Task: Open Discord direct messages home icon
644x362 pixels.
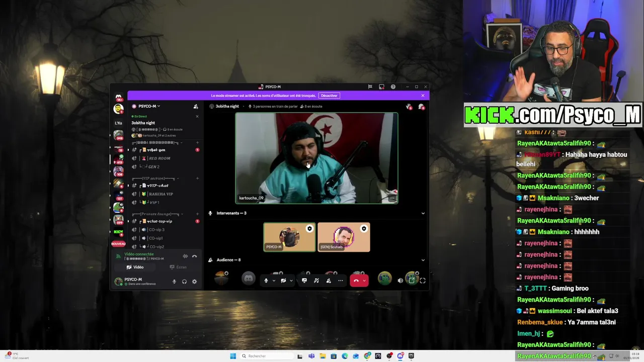Action: coord(118,97)
